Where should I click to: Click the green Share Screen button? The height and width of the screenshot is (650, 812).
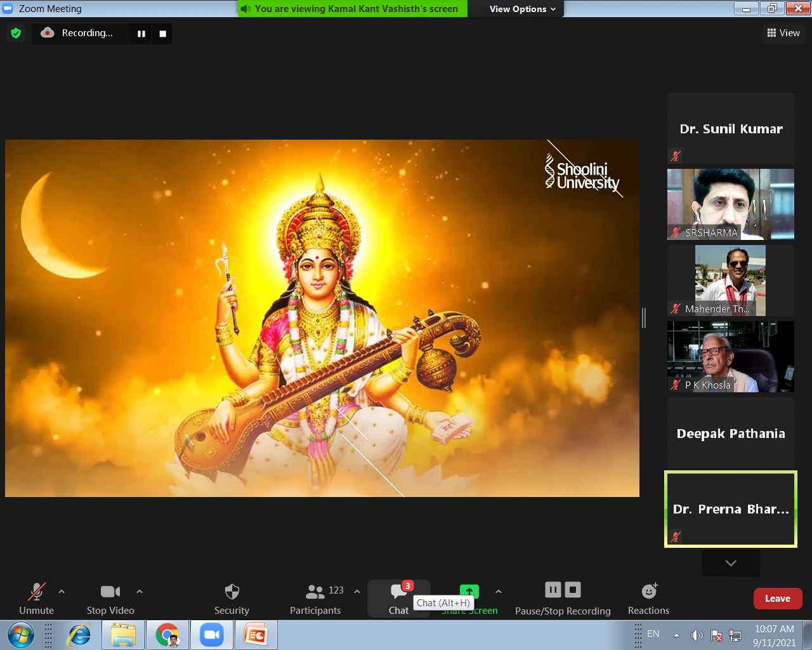point(469,599)
